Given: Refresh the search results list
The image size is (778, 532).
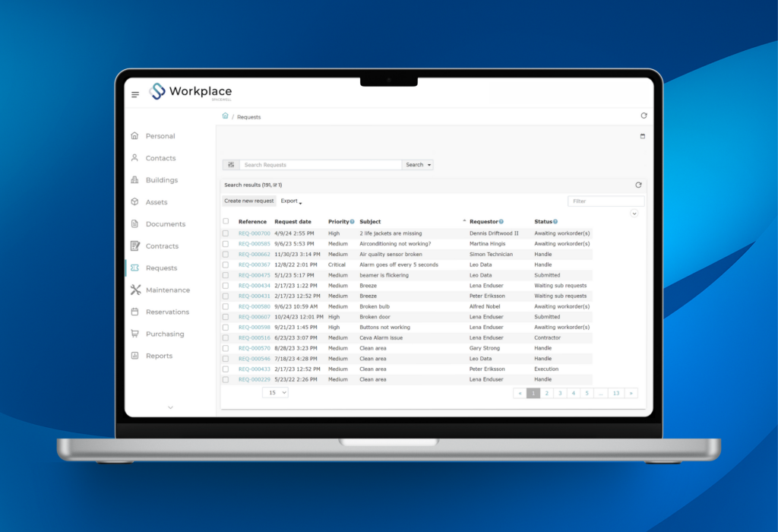Looking at the screenshot, I should [x=638, y=185].
